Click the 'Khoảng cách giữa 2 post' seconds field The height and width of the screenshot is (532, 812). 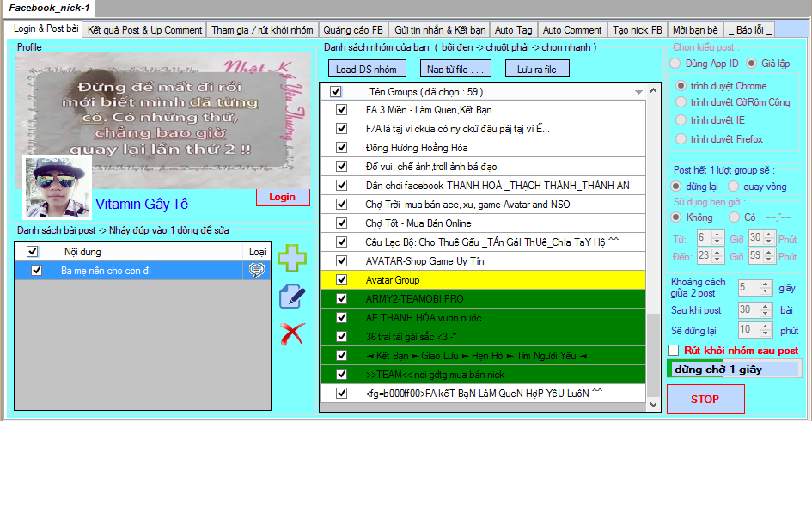pos(749,288)
